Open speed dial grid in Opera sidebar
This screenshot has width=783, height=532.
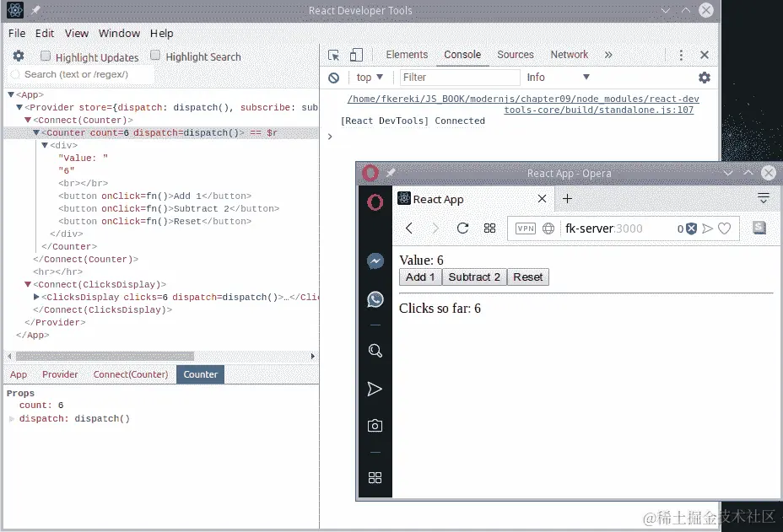pos(375,477)
